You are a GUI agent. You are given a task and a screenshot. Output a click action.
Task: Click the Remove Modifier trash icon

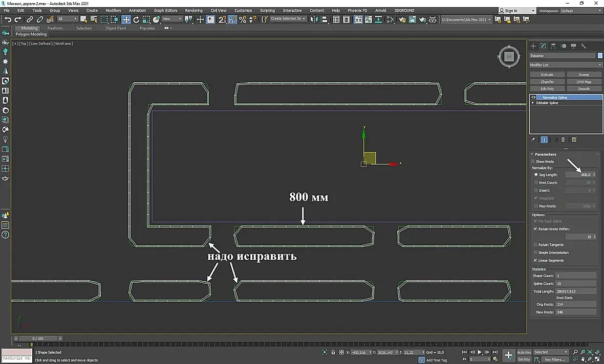tap(563, 140)
